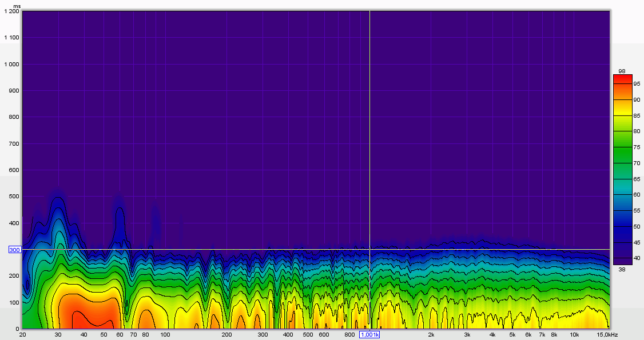Image resolution: width=644 pixels, height=340 pixels.
Task: Click the 98 maximum value above the color scale
Action: click(x=621, y=71)
